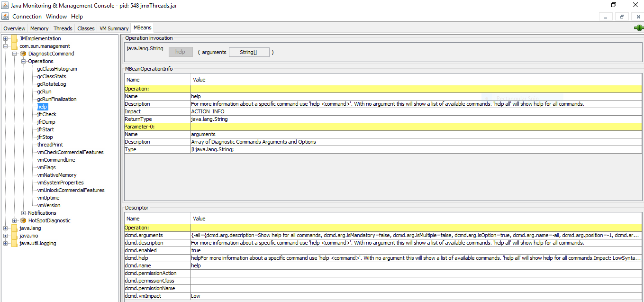Click the DiagnosticCommand MBean gear icon
The image size is (644, 302).
(x=23, y=53)
